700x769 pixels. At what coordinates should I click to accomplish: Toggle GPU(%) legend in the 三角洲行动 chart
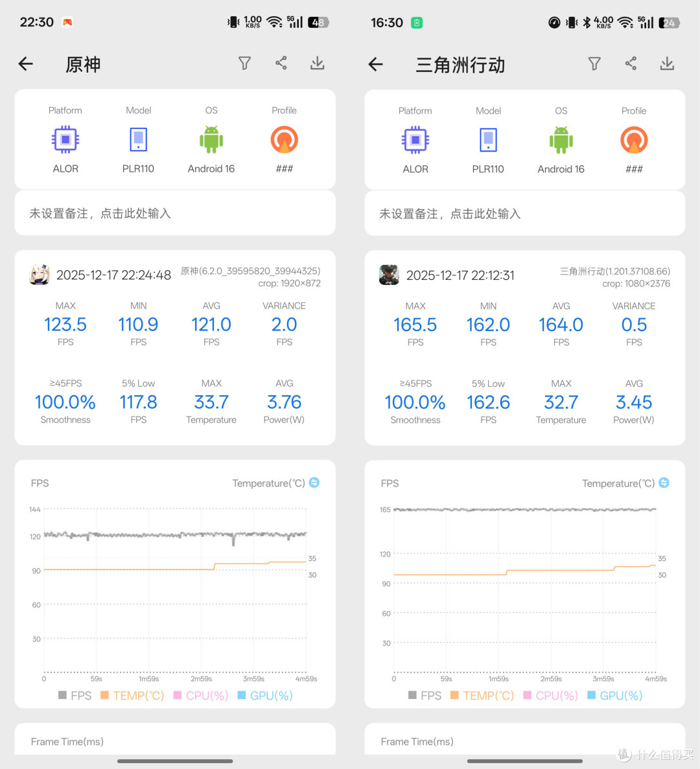(x=614, y=695)
